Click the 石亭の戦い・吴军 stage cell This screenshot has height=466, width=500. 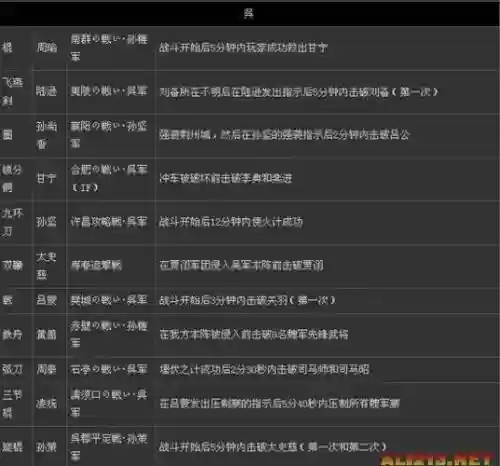pyautogui.click(x=109, y=369)
